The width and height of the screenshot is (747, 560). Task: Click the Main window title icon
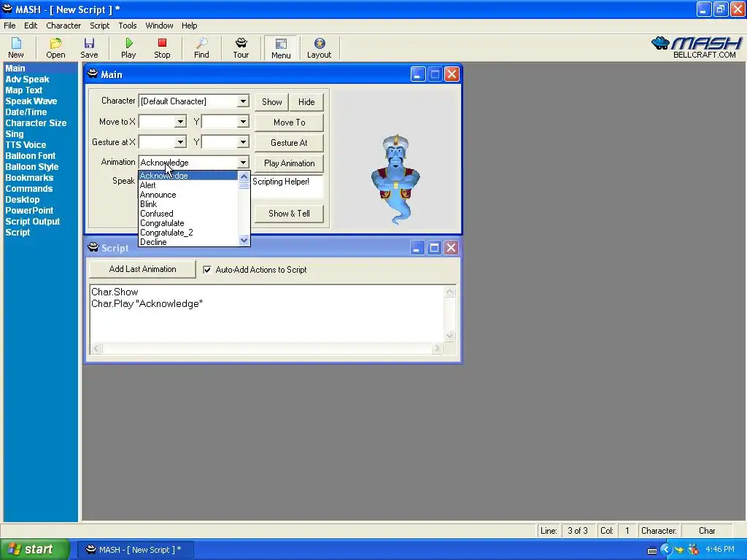pyautogui.click(x=93, y=74)
